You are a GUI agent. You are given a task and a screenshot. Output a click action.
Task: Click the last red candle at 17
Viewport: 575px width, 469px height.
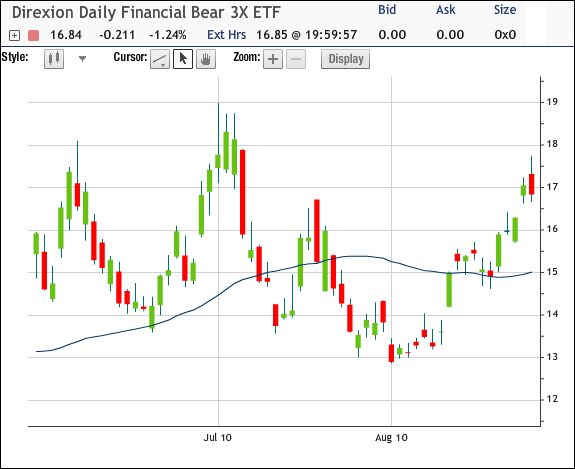[531, 184]
